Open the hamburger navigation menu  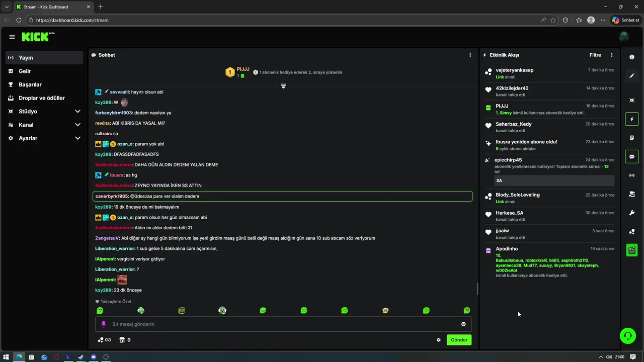click(12, 37)
